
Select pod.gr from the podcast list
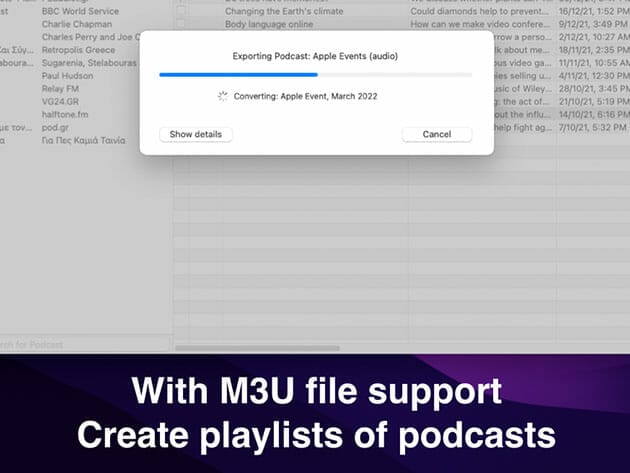[x=57, y=127]
